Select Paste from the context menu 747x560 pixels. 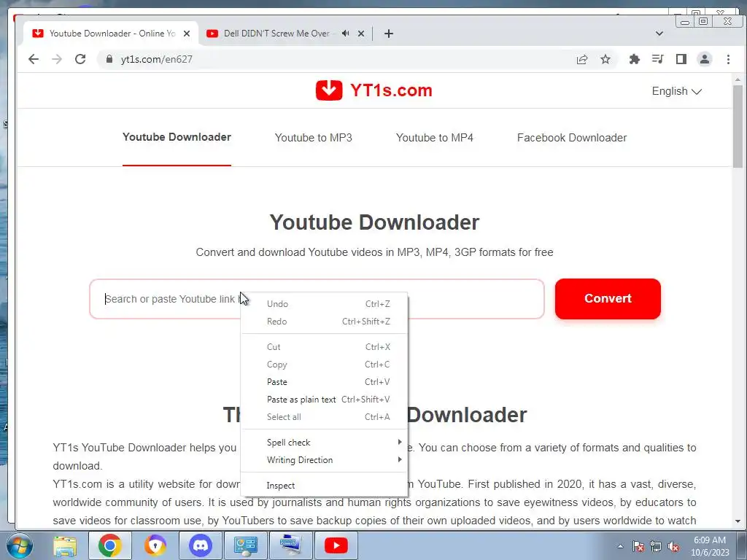click(x=325, y=382)
